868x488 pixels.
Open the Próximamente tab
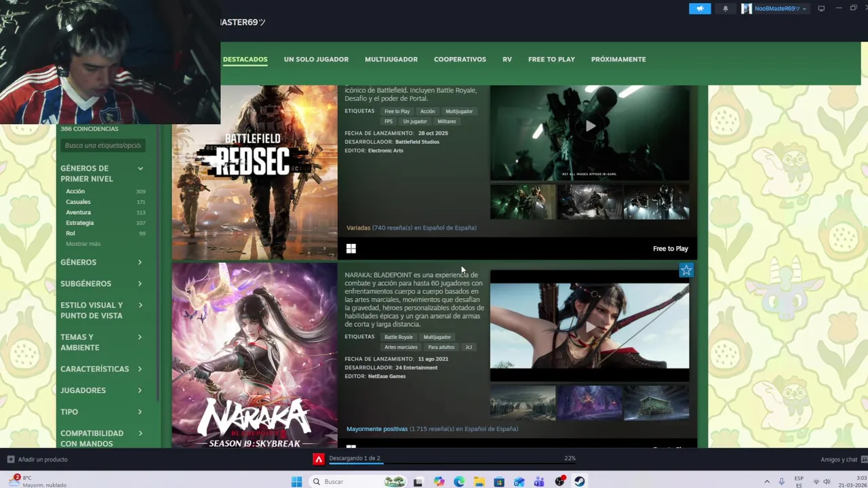[618, 60]
